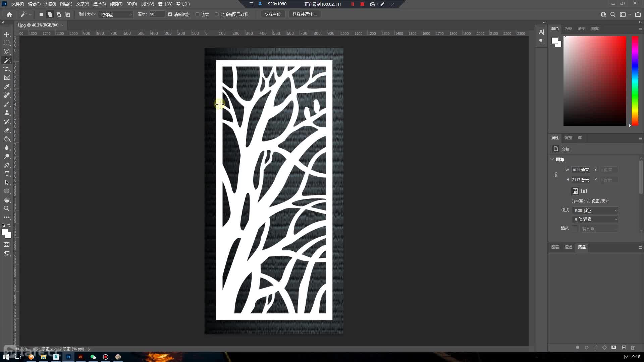Toggle Quick Mask mode
The height and width of the screenshot is (362, 644).
tap(7, 245)
